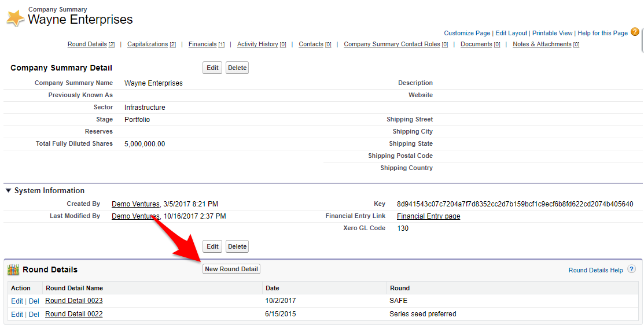
Task: Select the Series seed preferred cell
Action: tap(422, 314)
